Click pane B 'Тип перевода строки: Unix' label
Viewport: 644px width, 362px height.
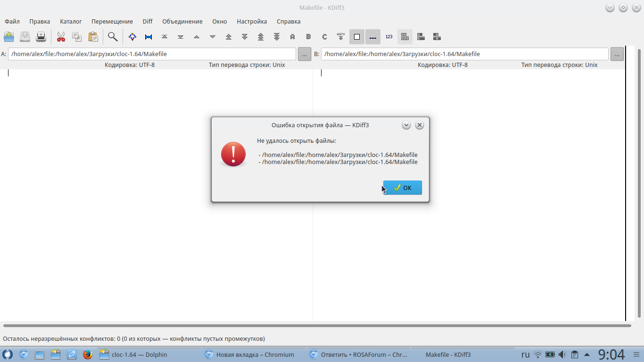[x=560, y=65]
